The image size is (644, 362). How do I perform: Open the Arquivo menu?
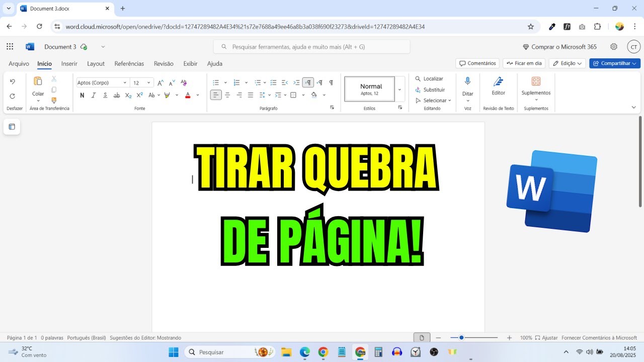pos(19,64)
